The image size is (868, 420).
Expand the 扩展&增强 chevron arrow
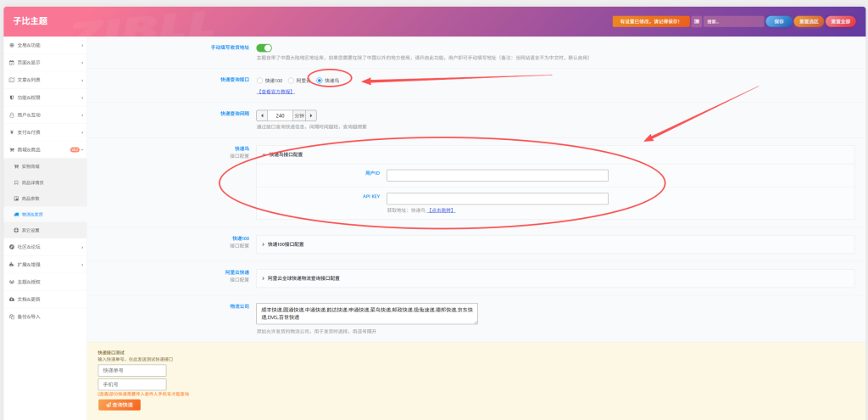(82, 264)
